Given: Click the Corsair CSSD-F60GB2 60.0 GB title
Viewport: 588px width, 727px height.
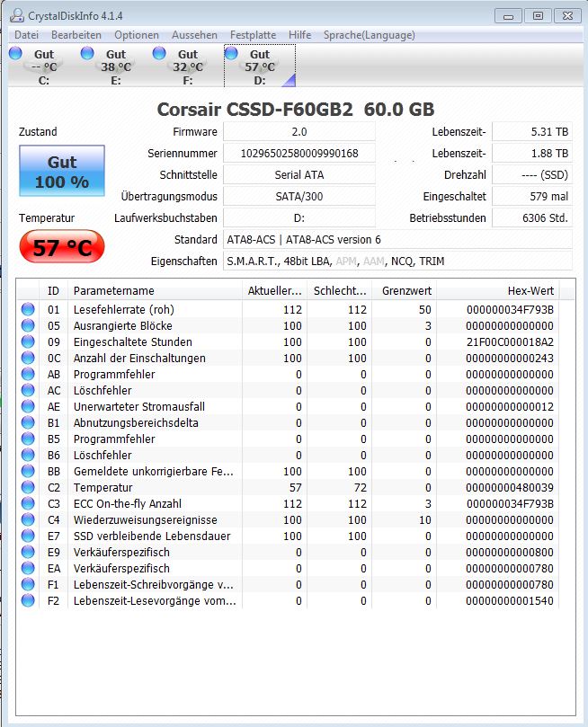Looking at the screenshot, I should [296, 110].
